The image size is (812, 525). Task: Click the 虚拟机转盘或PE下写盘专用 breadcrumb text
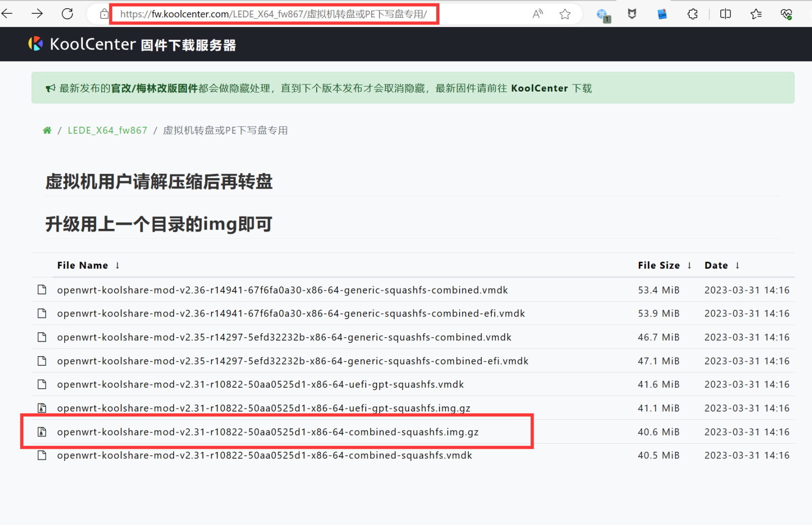coord(225,130)
